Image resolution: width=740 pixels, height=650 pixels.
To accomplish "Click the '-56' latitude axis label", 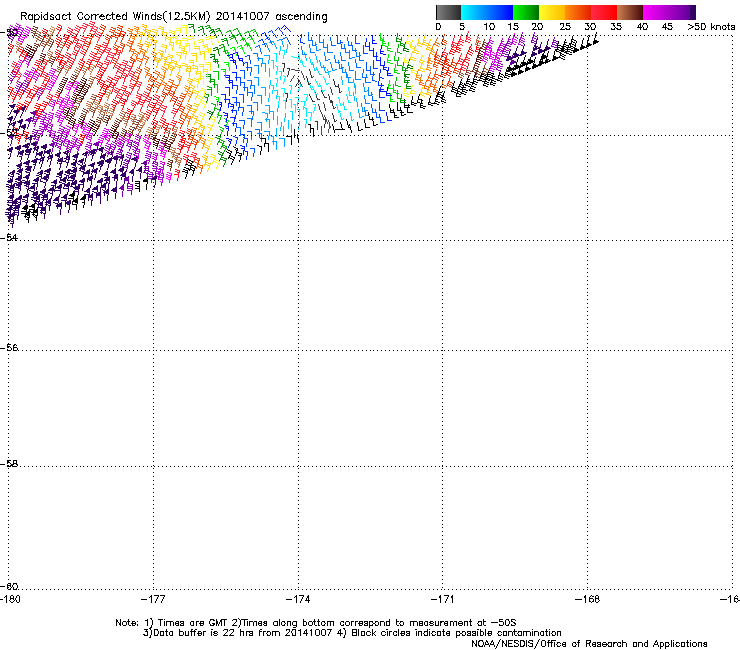I will coord(9,348).
